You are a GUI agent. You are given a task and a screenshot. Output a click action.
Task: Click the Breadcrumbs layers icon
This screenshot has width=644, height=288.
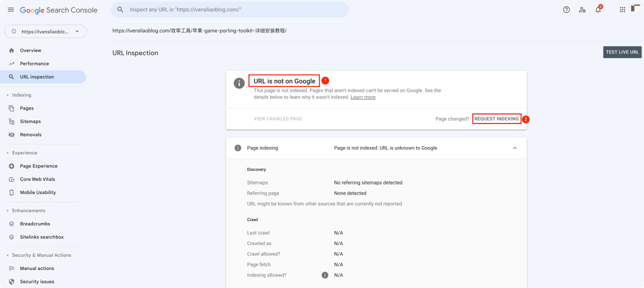point(11,224)
